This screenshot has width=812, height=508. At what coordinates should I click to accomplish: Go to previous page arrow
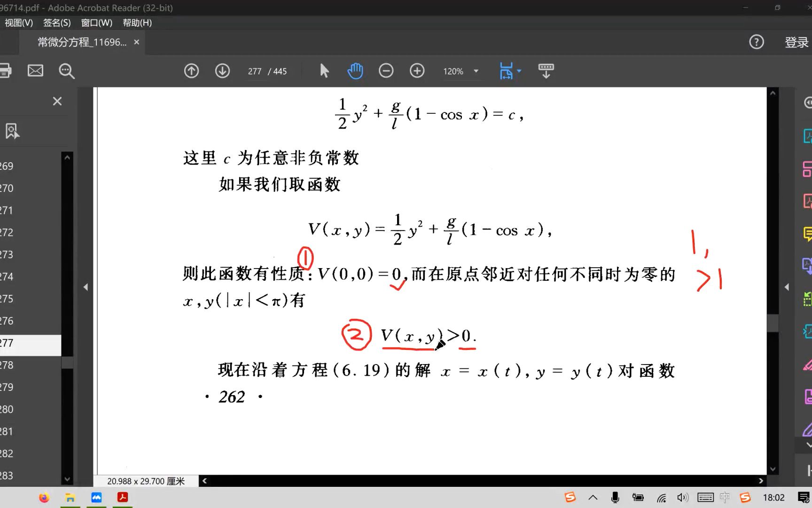[x=191, y=71]
